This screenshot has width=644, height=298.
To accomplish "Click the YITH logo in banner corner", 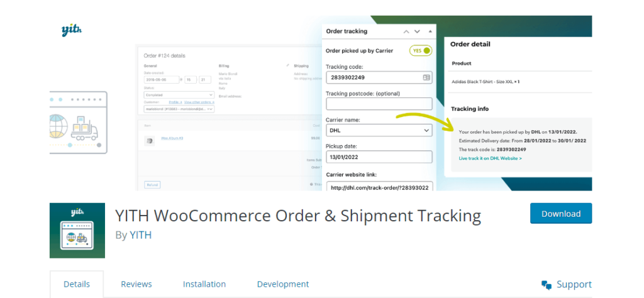I will [x=72, y=30].
